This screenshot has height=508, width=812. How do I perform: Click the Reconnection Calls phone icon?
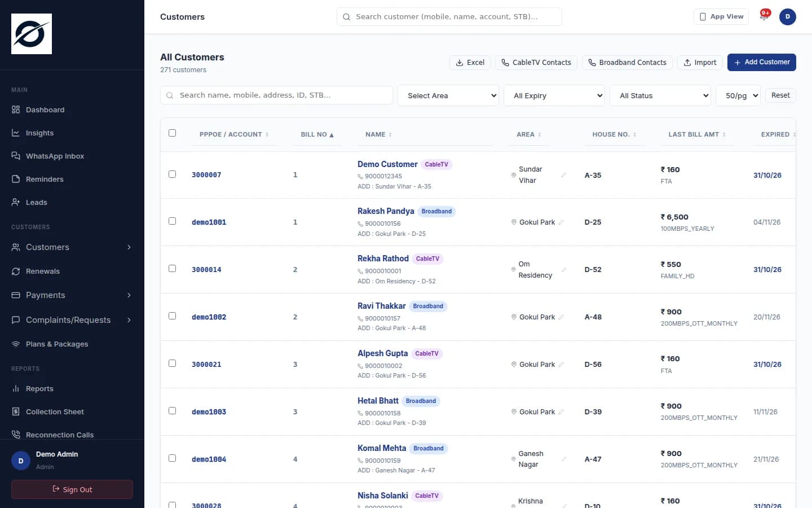tap(16, 435)
